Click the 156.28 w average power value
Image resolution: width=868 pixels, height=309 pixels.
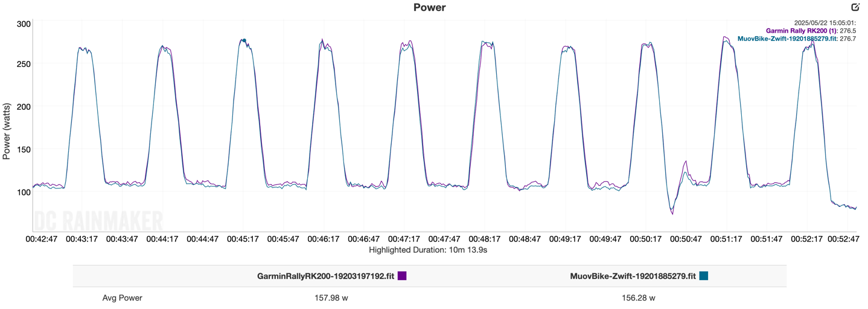[x=639, y=298]
